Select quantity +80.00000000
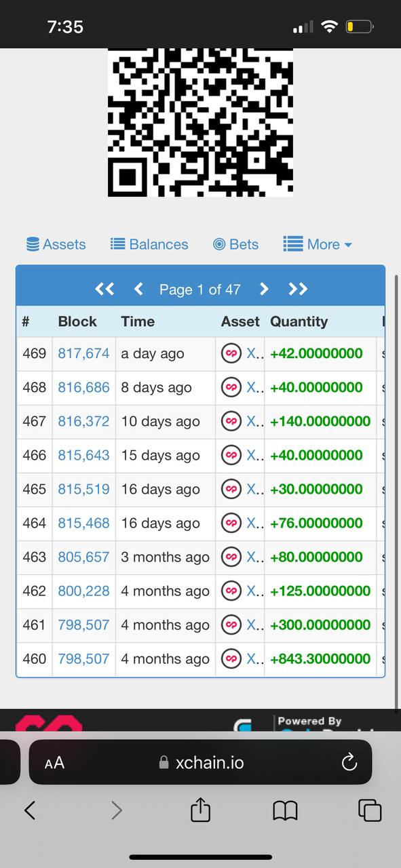The width and height of the screenshot is (401, 868). click(x=316, y=557)
